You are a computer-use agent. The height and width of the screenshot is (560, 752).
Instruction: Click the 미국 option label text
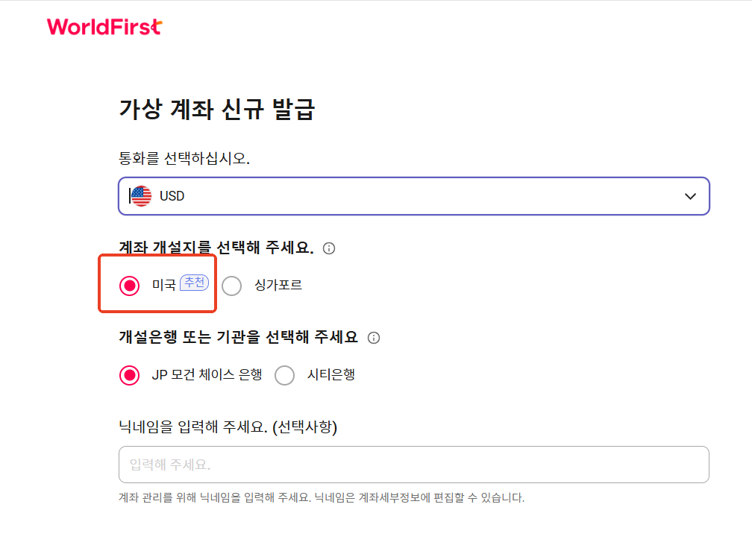coord(163,285)
